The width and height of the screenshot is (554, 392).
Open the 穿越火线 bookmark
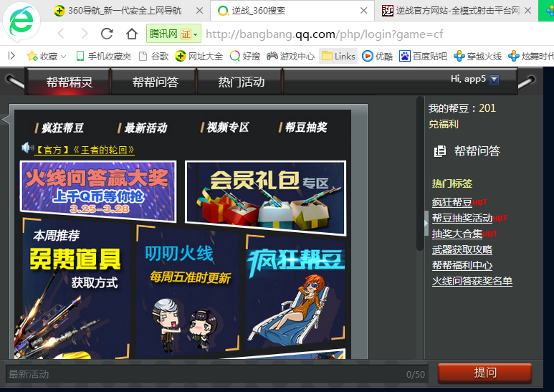pyautogui.click(x=477, y=56)
